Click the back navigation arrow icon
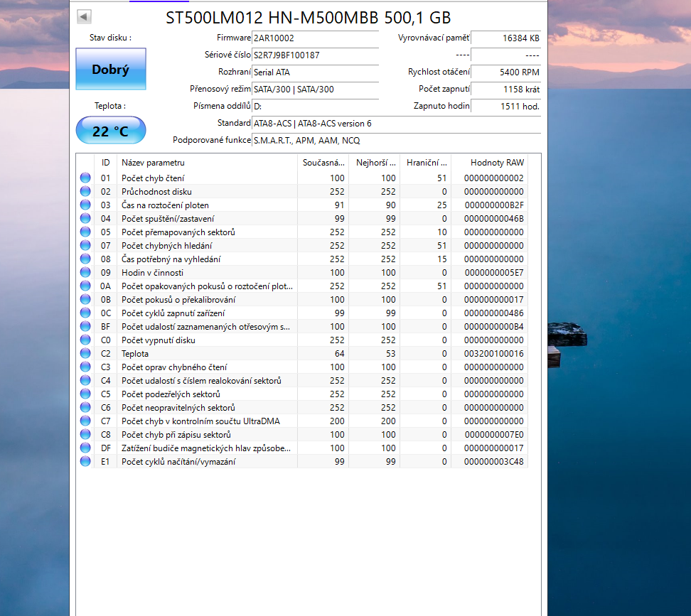The width and height of the screenshot is (691, 616). point(82,16)
